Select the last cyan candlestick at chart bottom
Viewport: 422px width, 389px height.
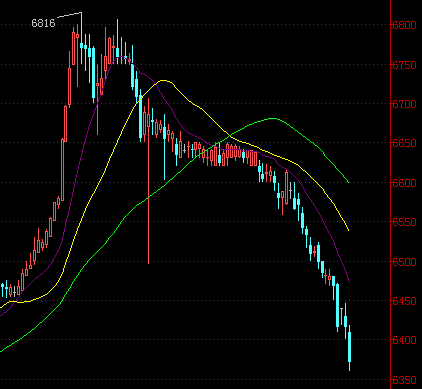[349, 347]
